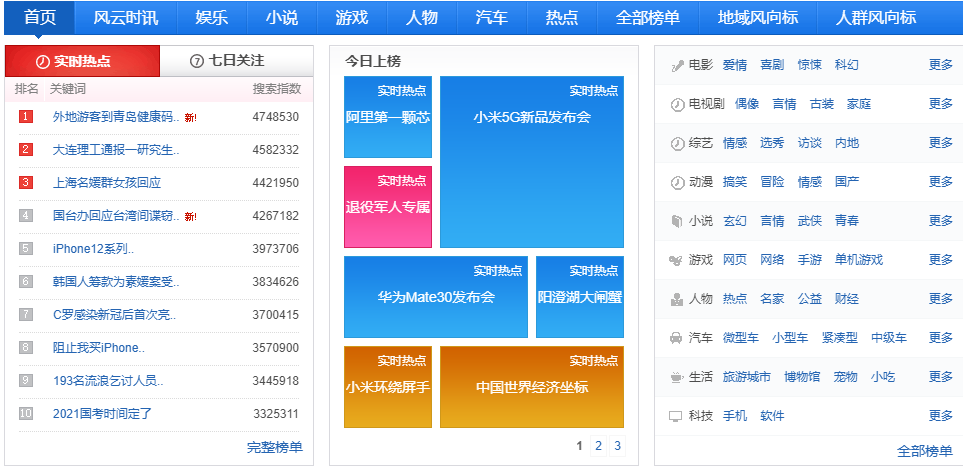Open 爱情 movie category
963x471 pixels.
tap(735, 65)
